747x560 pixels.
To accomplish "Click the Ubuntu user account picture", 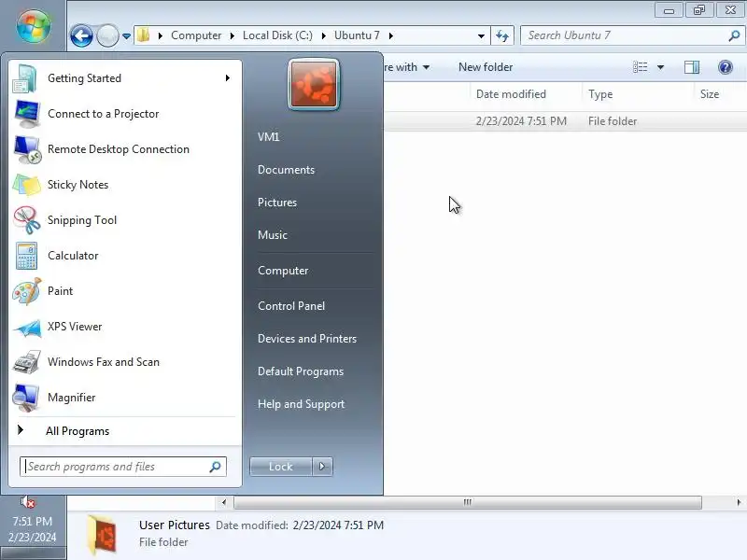I will (x=314, y=84).
